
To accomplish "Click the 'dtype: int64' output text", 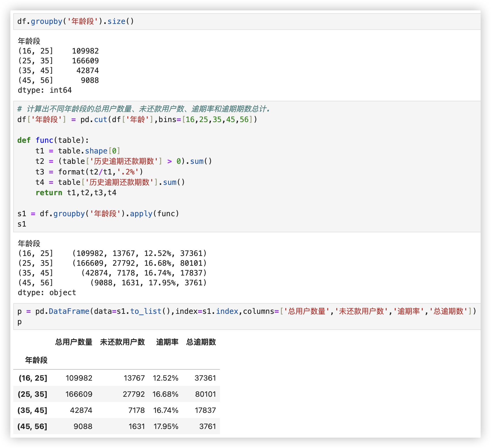I will (x=45, y=90).
